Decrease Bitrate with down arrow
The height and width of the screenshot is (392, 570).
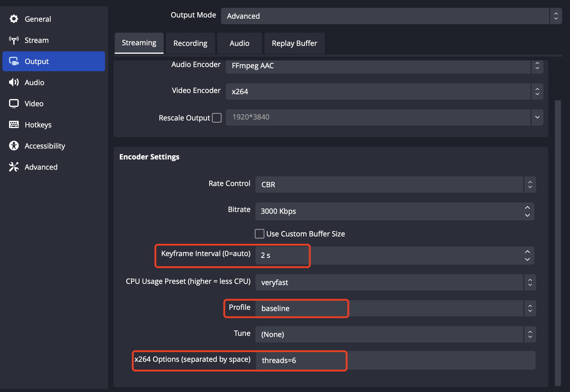pos(527,215)
